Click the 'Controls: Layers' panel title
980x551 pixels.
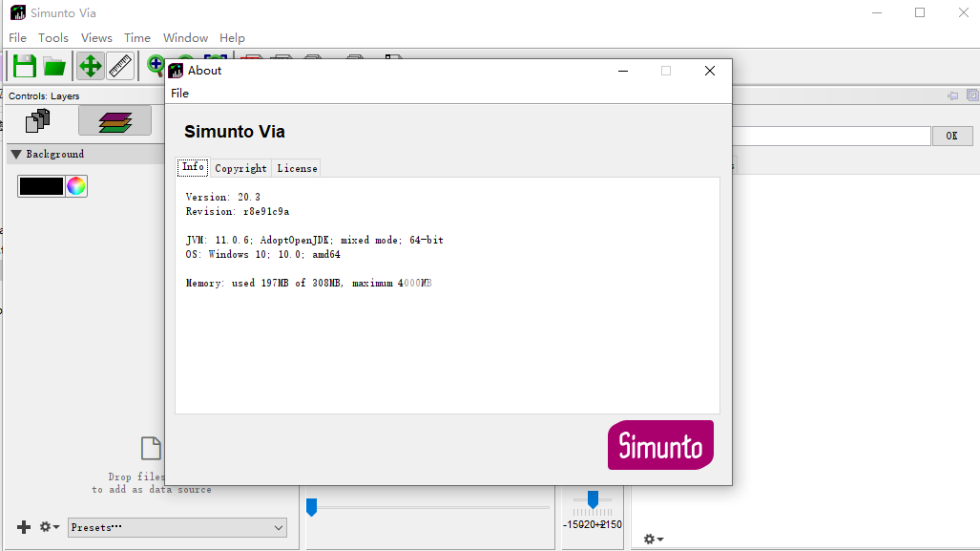[x=44, y=96]
